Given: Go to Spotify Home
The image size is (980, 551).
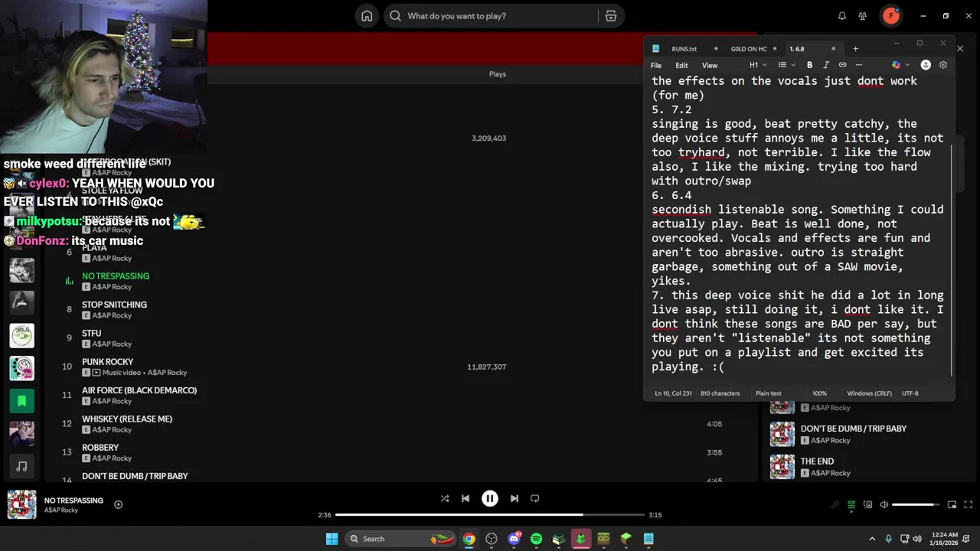Looking at the screenshot, I should pyautogui.click(x=367, y=16).
